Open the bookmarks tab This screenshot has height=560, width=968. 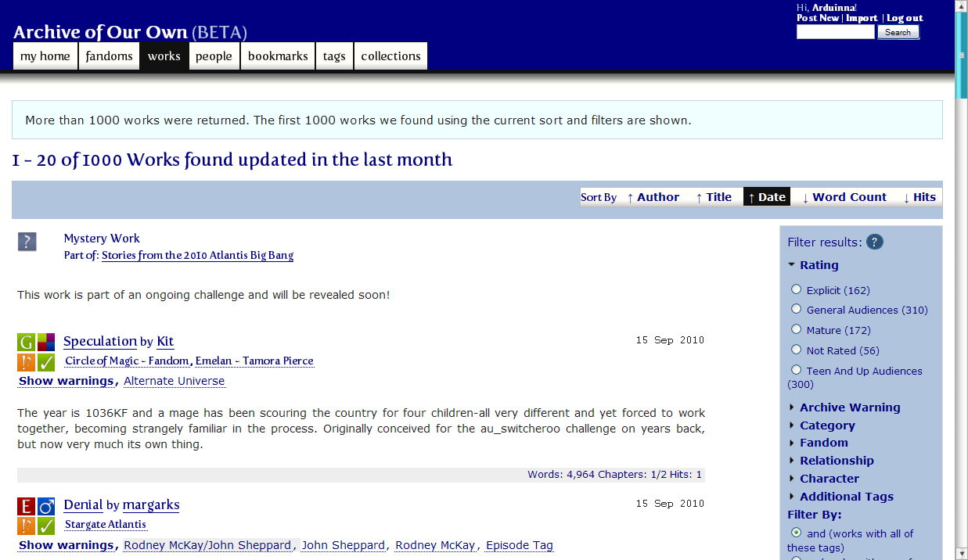278,56
